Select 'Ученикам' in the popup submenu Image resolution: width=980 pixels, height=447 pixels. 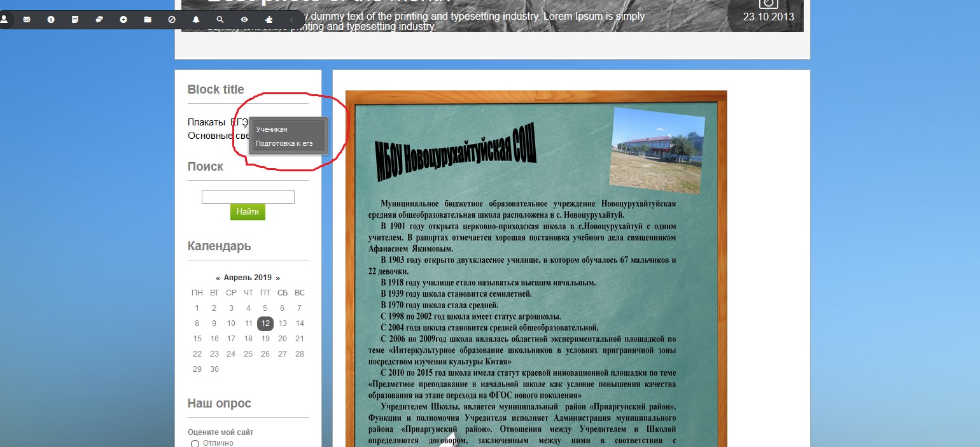pyautogui.click(x=272, y=129)
